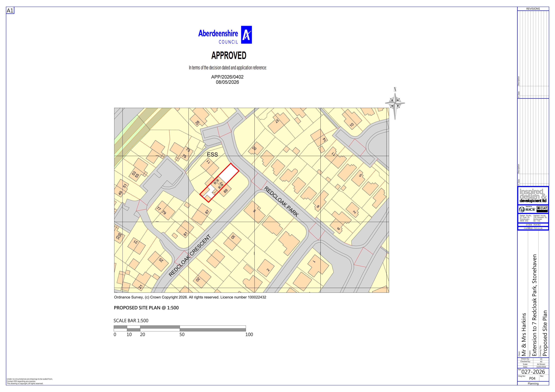Click house number 21 on map
This screenshot has height=392, width=555.
click(140, 287)
